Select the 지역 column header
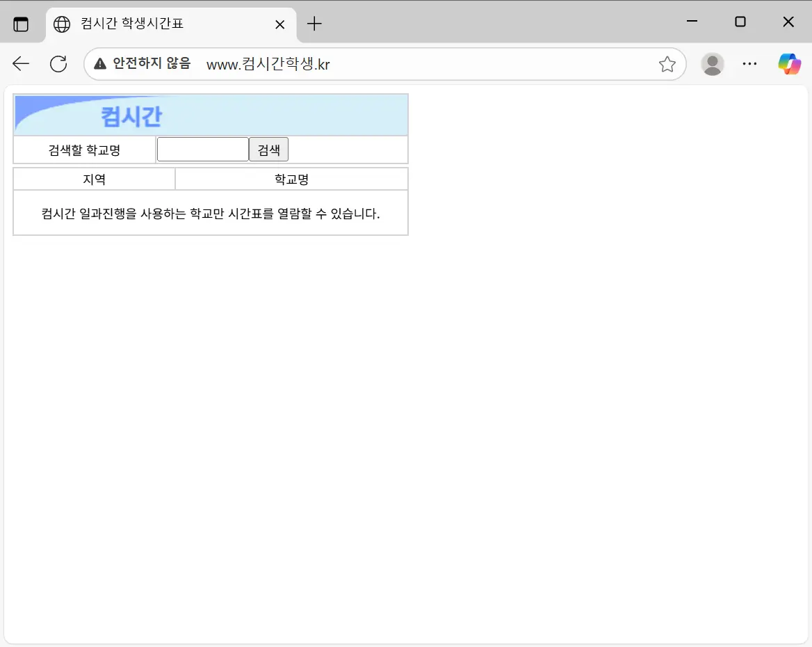 click(94, 179)
